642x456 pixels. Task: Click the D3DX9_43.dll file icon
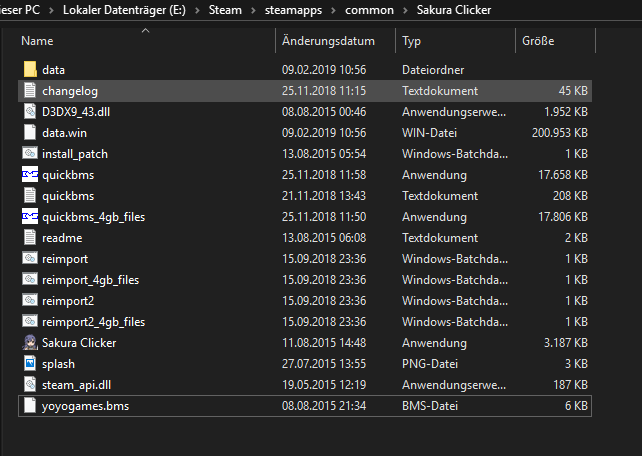coord(29,112)
